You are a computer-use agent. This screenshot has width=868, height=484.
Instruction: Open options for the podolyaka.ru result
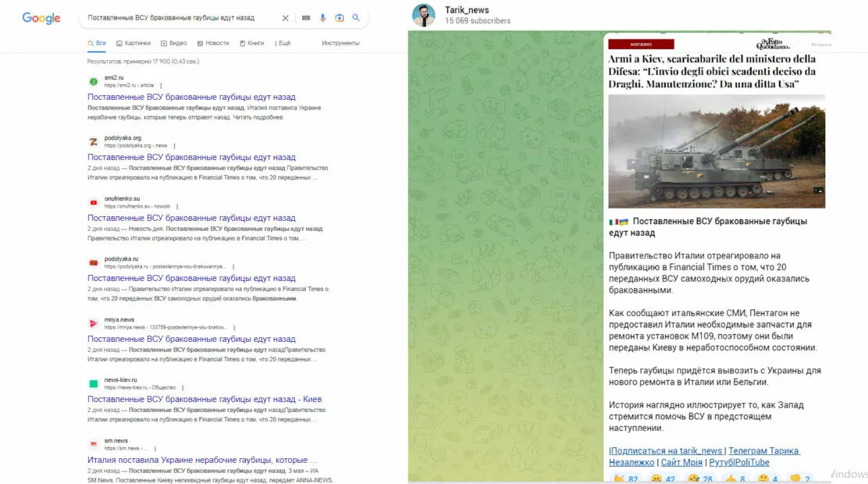click(x=233, y=267)
